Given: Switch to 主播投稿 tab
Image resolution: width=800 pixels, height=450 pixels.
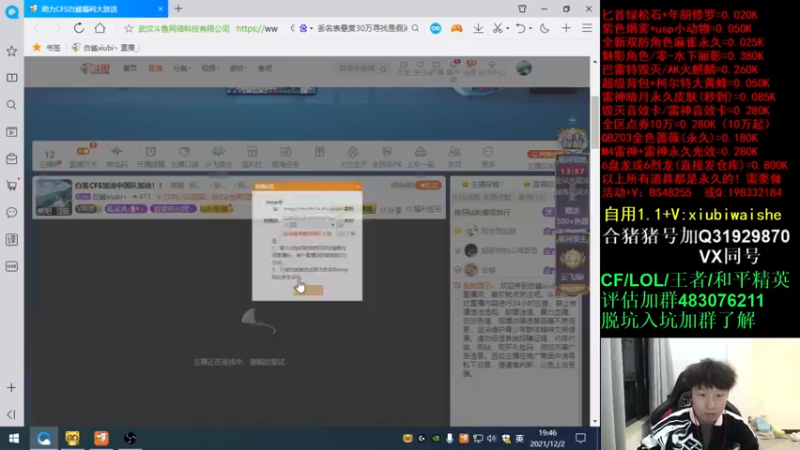Looking at the screenshot, I should tap(481, 184).
